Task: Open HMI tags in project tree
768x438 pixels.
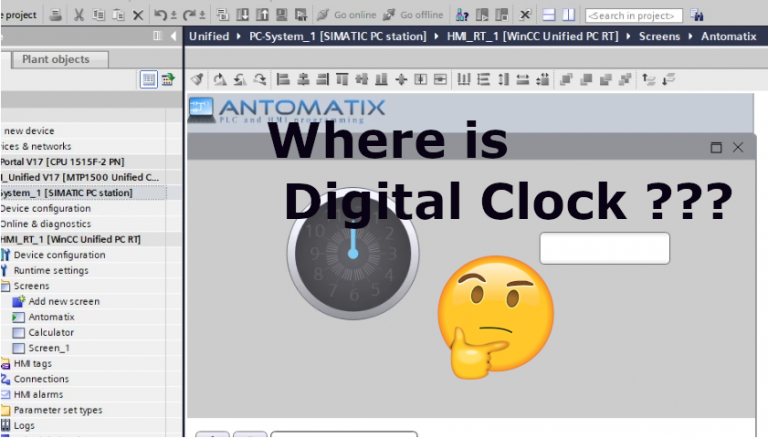Action: (x=32, y=364)
